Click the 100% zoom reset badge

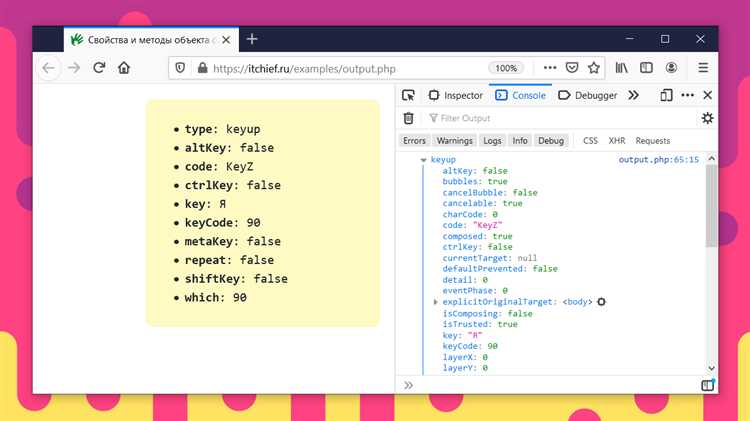pos(506,68)
